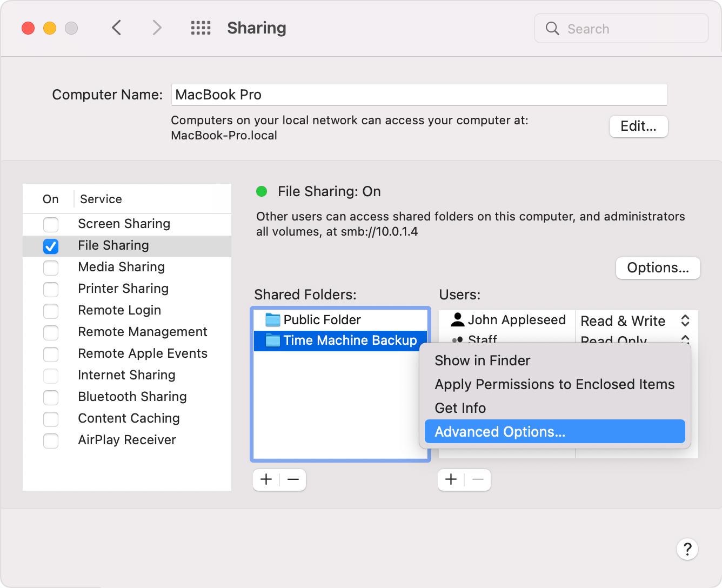The width and height of the screenshot is (722, 588).
Task: Click the Edit button for the computer name
Action: [638, 126]
